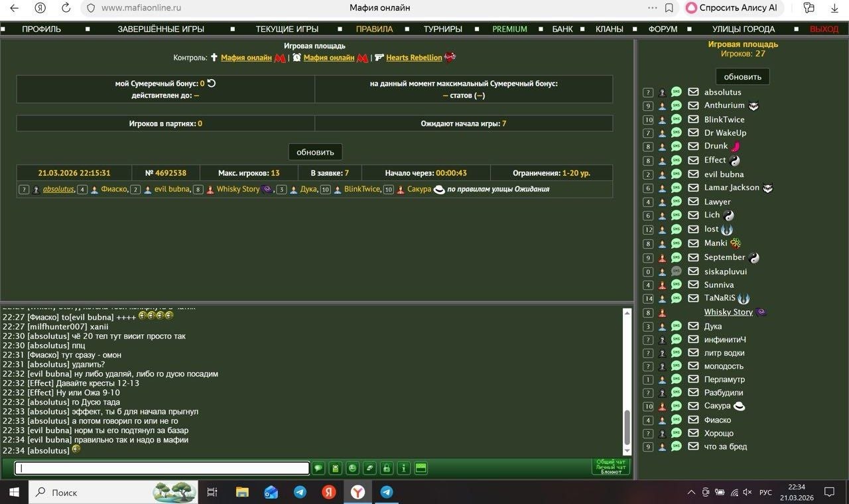The image size is (849, 504).
Task: Click the envelope icon next to Lawyer
Action: (693, 202)
